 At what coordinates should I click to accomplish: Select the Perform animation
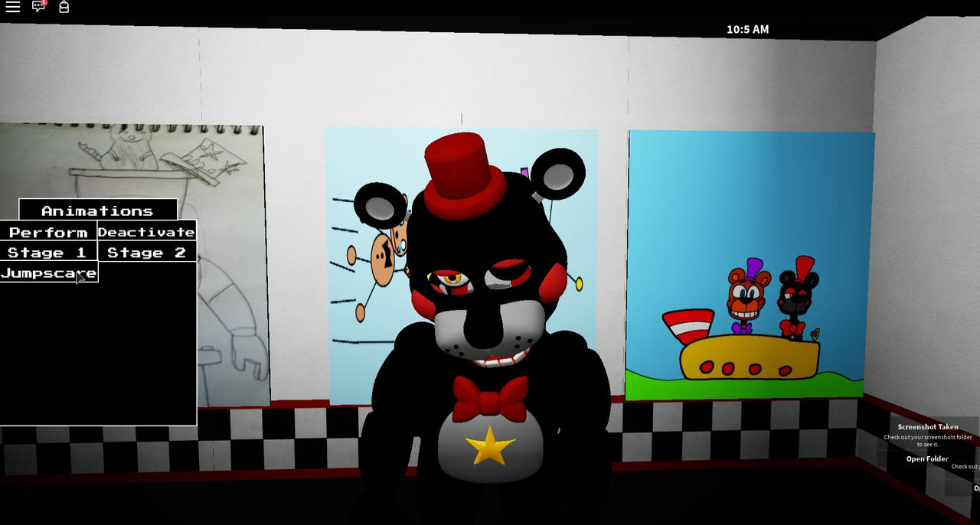(x=48, y=232)
